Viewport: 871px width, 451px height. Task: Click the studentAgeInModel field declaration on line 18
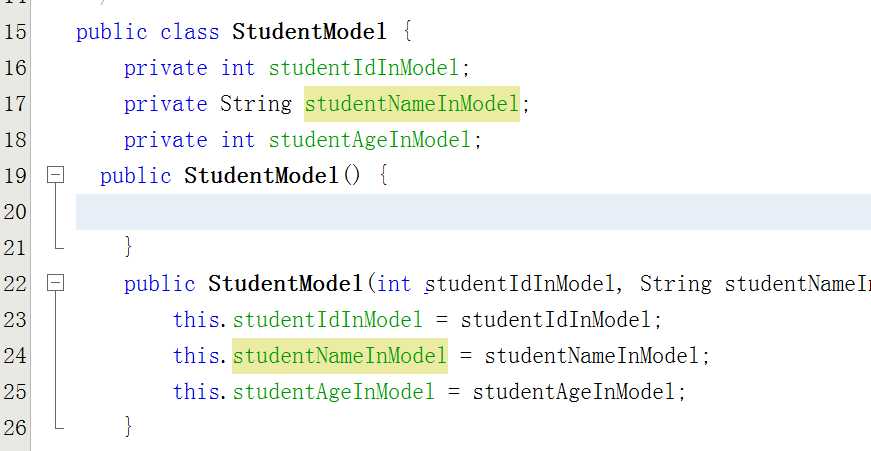369,139
